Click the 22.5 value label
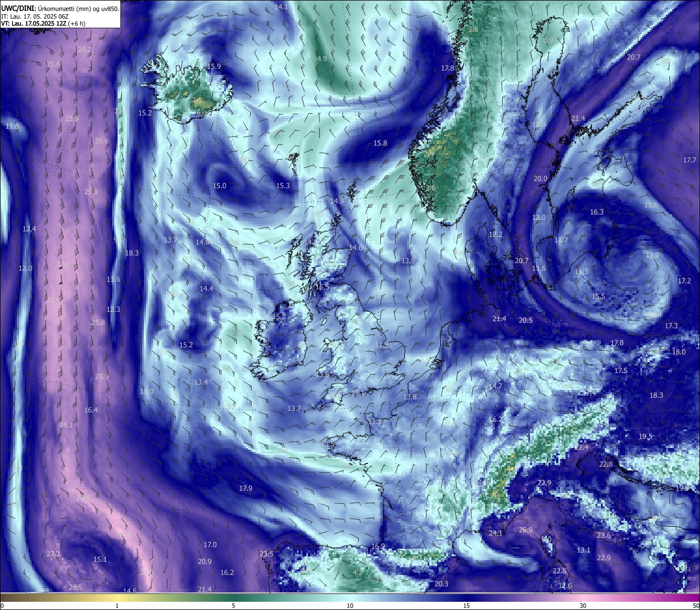This screenshot has height=610, width=700. pyautogui.click(x=559, y=571)
